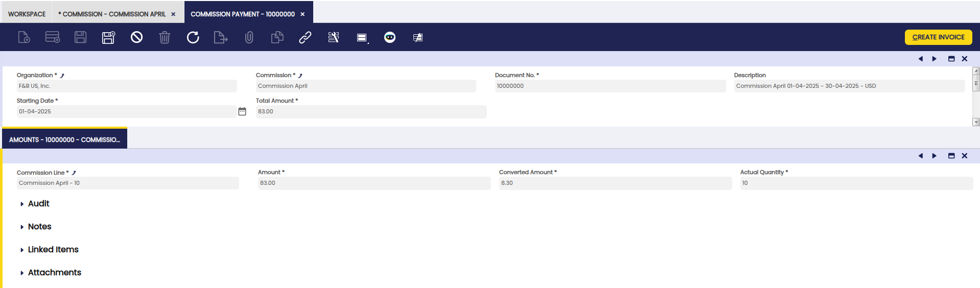The width and height of the screenshot is (980, 288).
Task: Click the chain link icon in toolbar
Action: (305, 37)
